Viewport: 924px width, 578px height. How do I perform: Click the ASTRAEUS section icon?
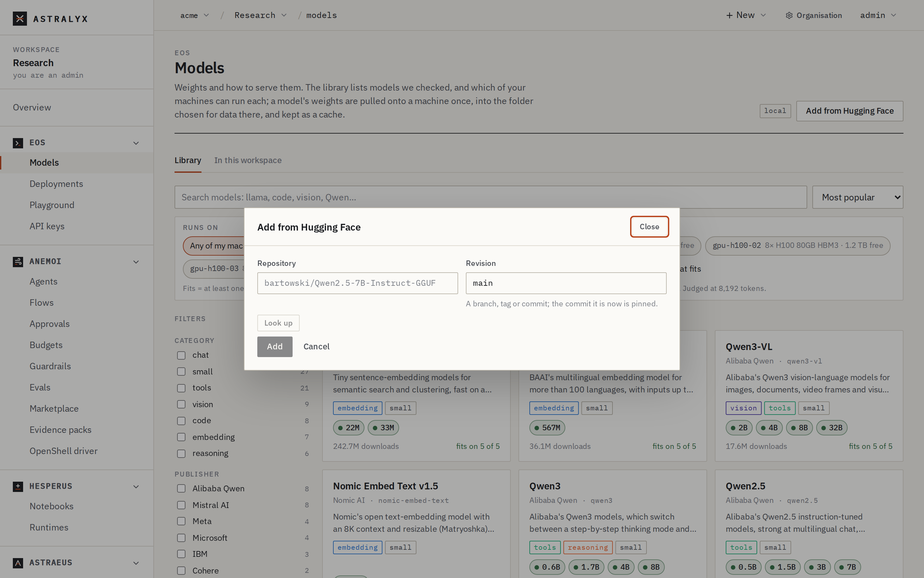coord(18,563)
